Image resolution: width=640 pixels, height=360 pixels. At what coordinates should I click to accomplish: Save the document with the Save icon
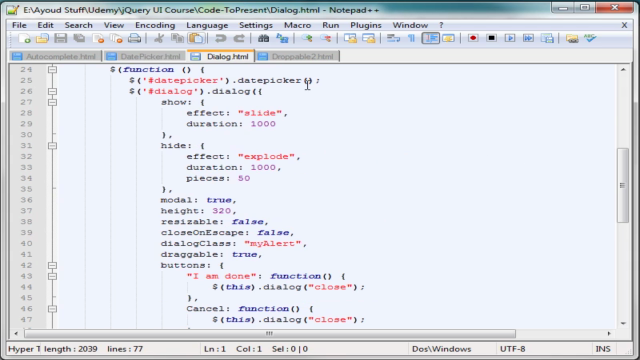pos(60,38)
